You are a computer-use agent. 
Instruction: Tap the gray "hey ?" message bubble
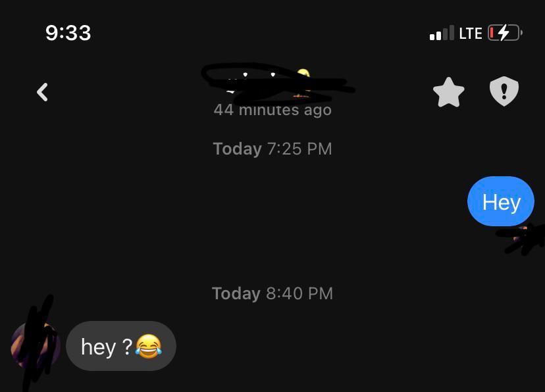[x=121, y=346]
